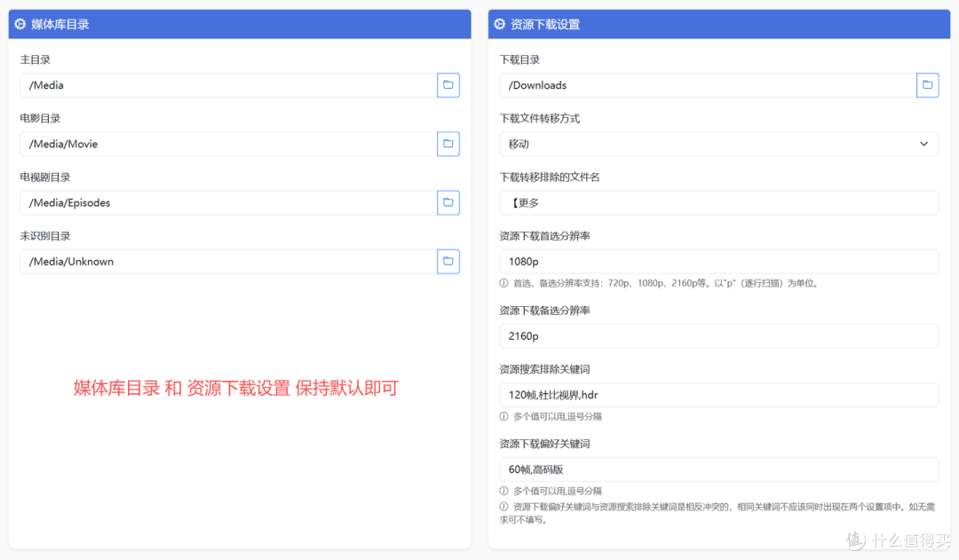959x560 pixels.
Task: Click the 资源下载设置 panel title
Action: click(x=545, y=25)
